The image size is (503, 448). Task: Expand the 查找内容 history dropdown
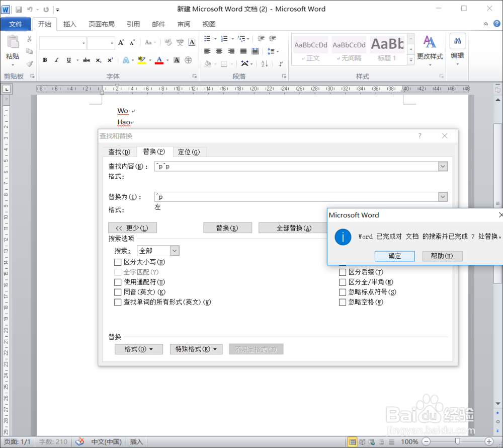coord(442,166)
